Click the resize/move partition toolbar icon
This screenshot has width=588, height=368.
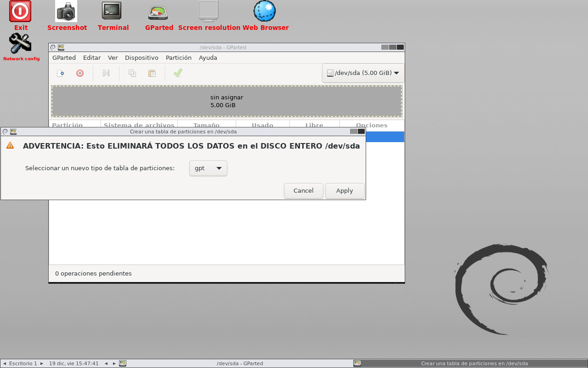[x=106, y=73]
